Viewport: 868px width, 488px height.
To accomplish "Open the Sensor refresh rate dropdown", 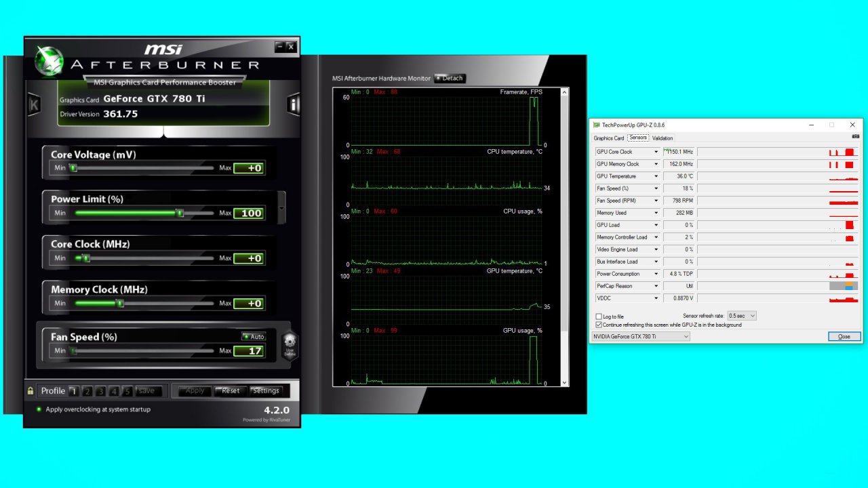I will tap(741, 316).
